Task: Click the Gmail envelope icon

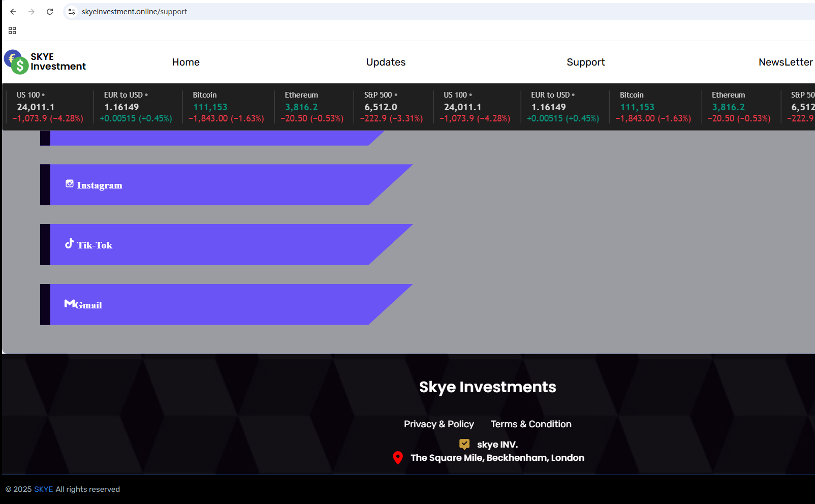Action: click(70, 303)
